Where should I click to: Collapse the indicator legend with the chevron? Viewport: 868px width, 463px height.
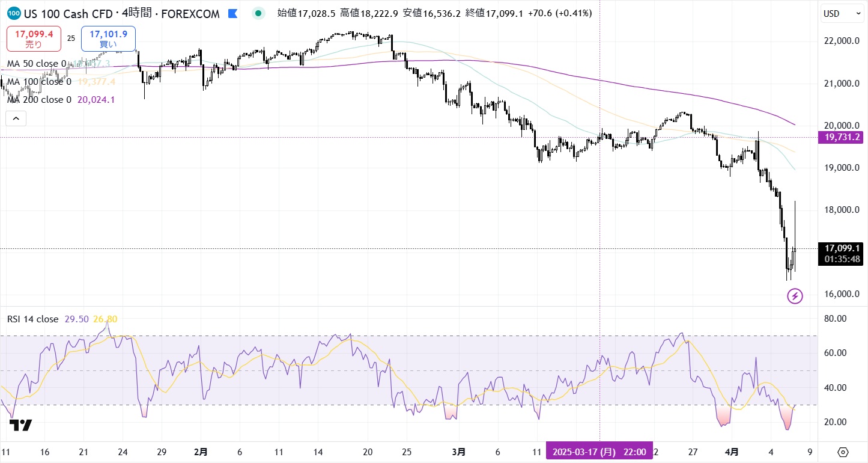tap(16, 118)
